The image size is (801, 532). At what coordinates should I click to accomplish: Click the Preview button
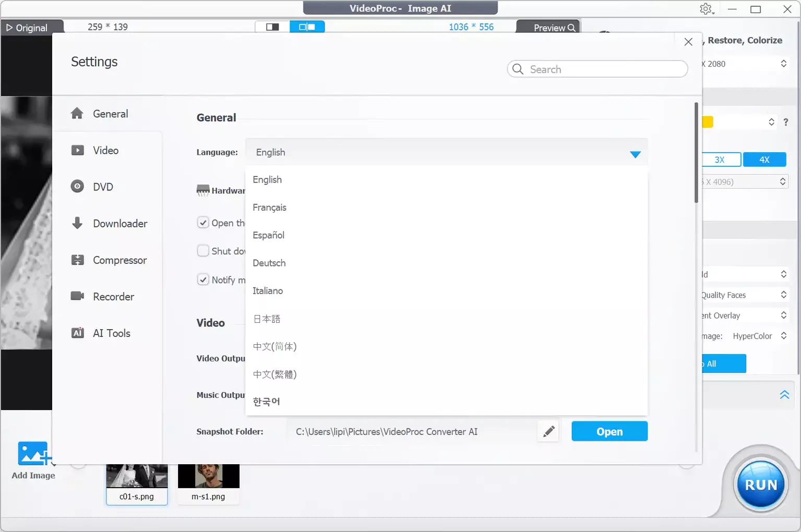[548, 28]
